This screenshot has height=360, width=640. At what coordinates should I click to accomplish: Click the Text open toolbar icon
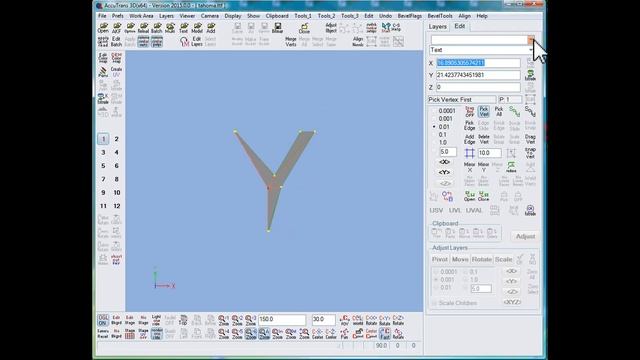pos(184,28)
